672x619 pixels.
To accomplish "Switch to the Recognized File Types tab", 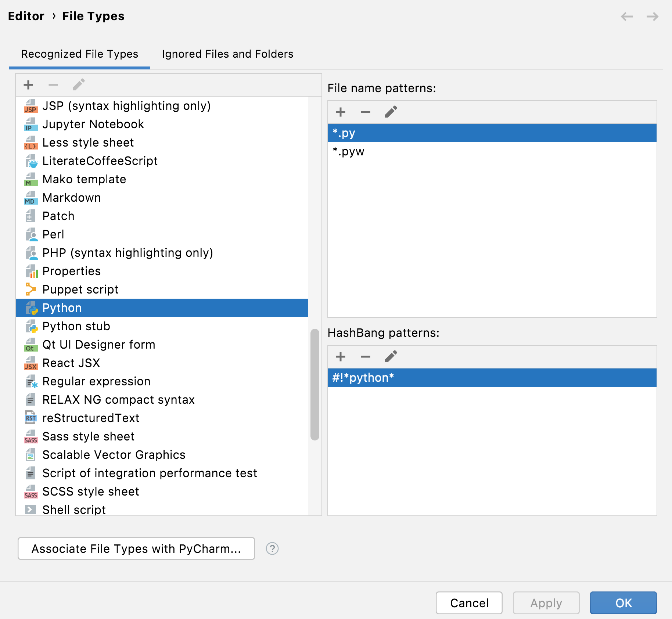I will (79, 54).
